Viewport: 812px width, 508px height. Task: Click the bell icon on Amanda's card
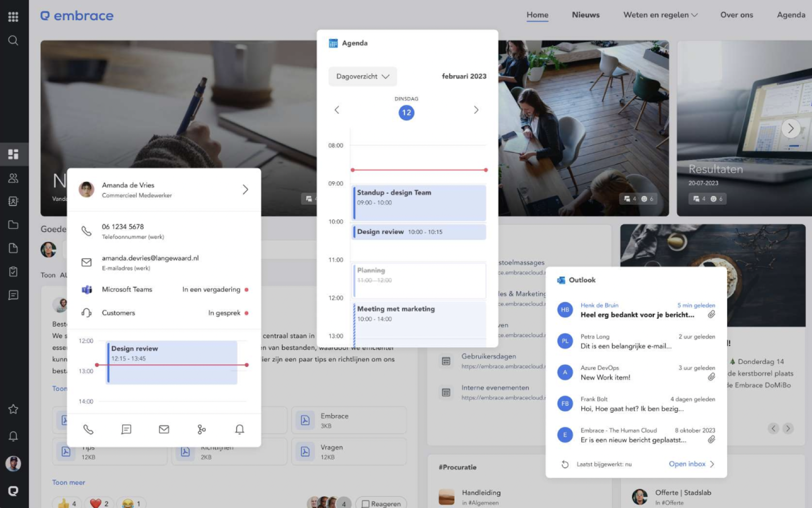[x=239, y=429]
